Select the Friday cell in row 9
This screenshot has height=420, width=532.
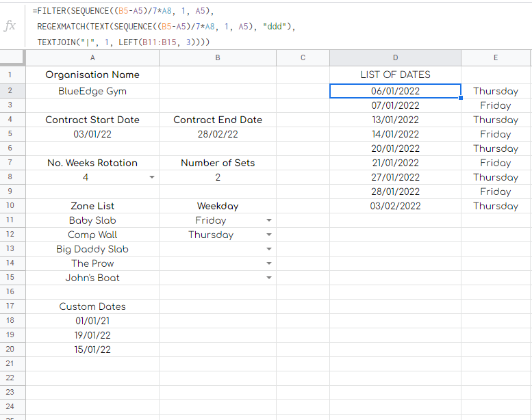pyautogui.click(x=496, y=192)
